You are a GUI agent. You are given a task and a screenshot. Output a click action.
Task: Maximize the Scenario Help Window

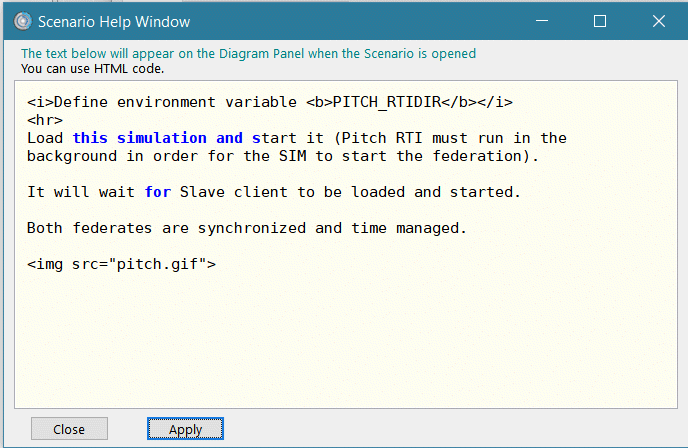pyautogui.click(x=599, y=21)
